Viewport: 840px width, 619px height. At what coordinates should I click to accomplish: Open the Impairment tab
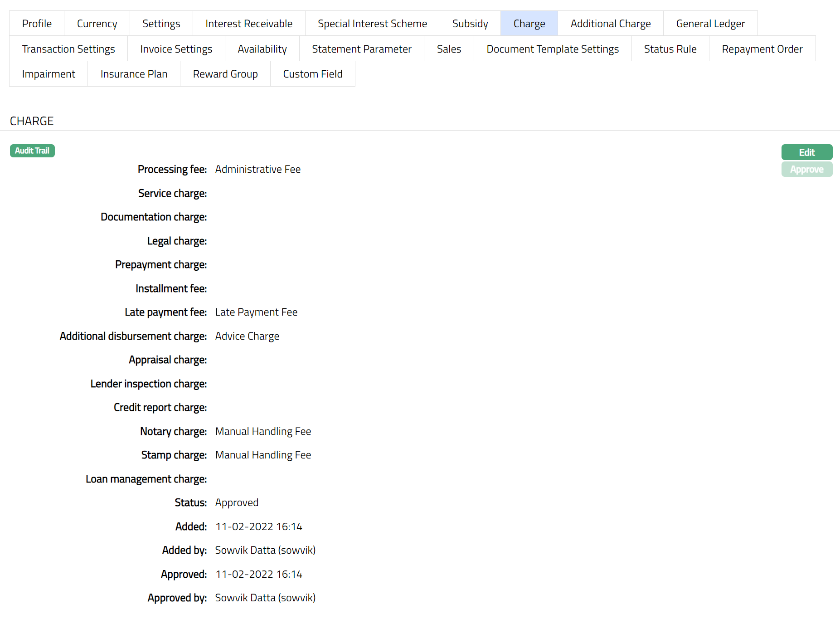point(49,74)
